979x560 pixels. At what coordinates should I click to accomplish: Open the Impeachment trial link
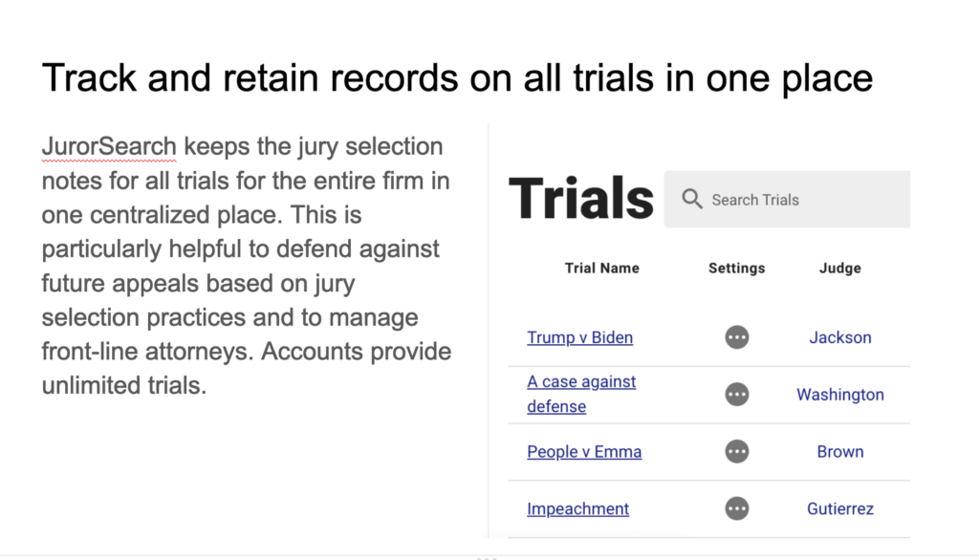pos(578,508)
